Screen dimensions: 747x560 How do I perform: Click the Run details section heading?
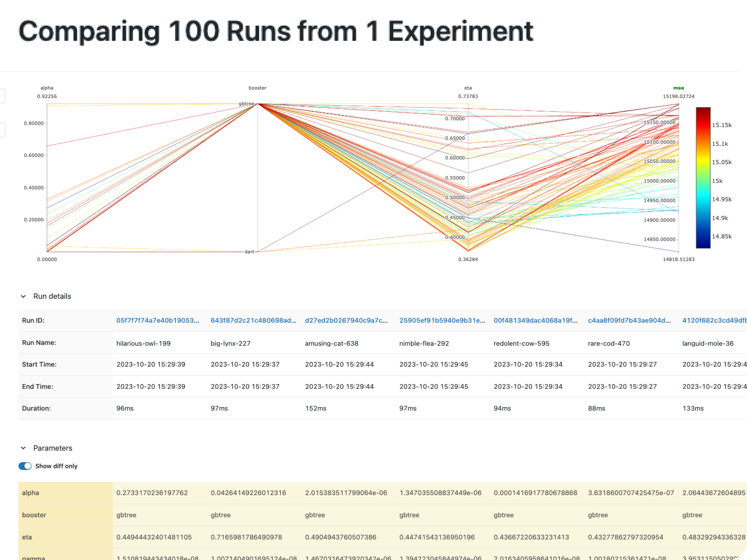52,296
